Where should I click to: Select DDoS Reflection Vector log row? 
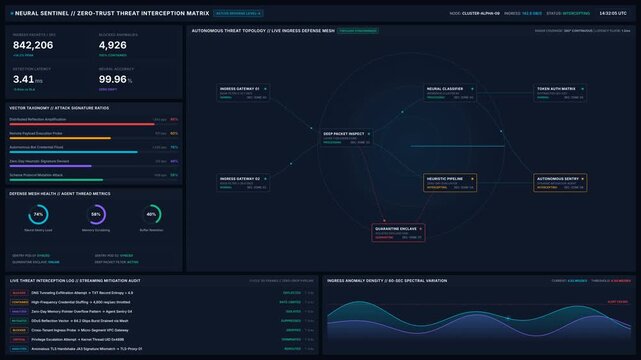[162, 321]
